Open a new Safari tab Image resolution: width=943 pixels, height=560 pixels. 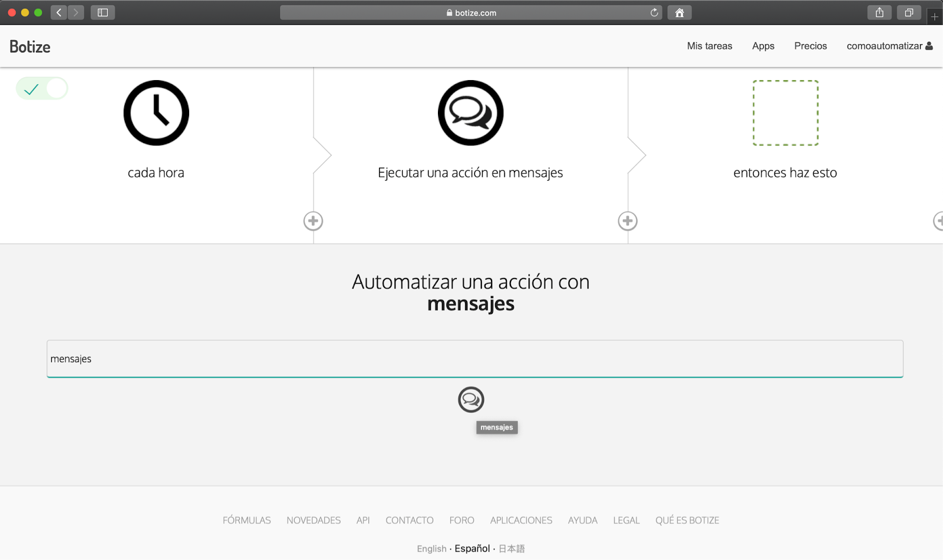tap(935, 16)
